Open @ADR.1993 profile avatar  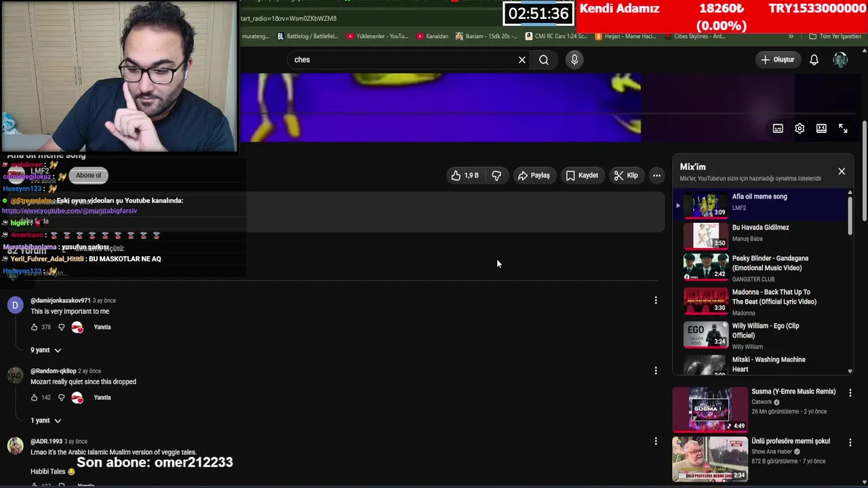pyautogui.click(x=15, y=446)
